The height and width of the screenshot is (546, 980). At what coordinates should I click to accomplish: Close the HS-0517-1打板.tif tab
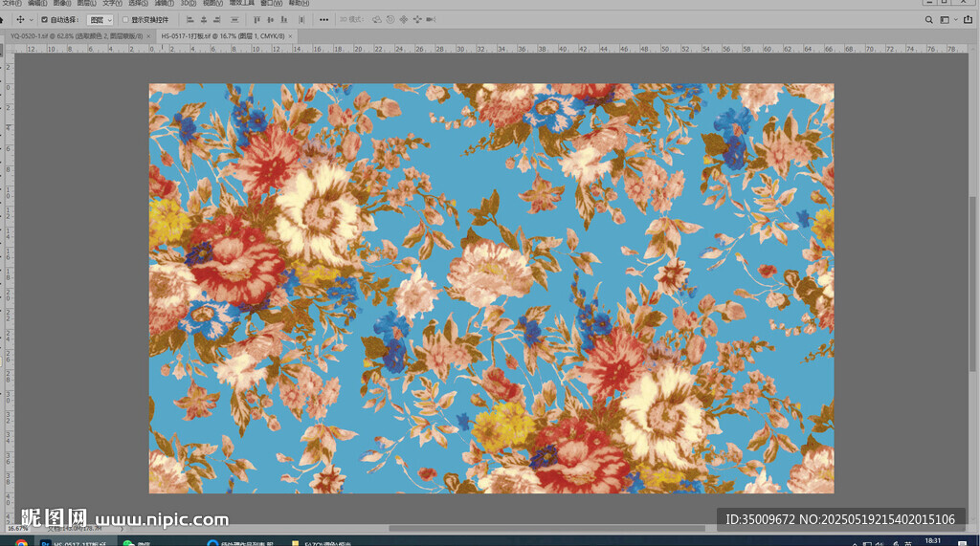[291, 35]
